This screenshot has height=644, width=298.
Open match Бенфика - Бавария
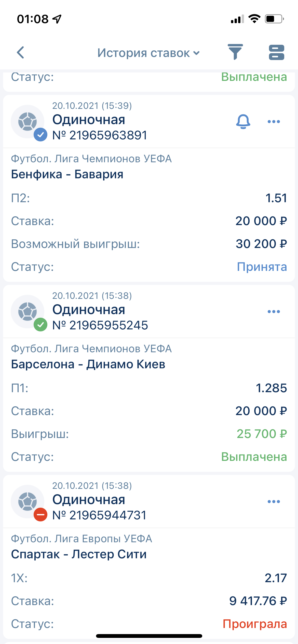click(x=67, y=174)
